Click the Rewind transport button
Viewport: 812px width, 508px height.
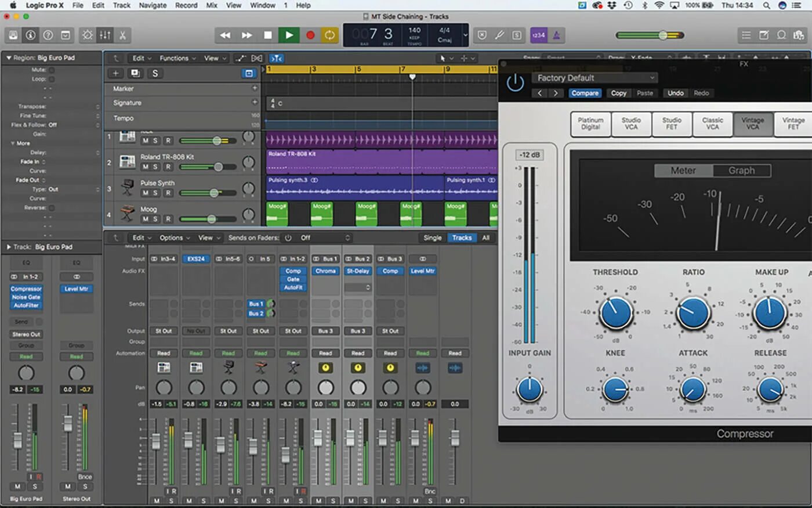[225, 35]
